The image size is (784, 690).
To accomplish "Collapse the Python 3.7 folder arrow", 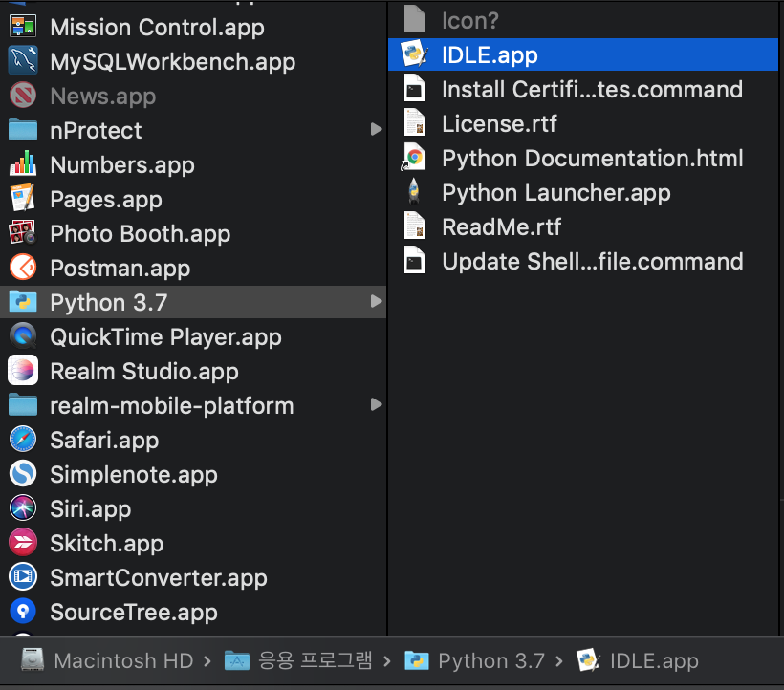I will pyautogui.click(x=376, y=302).
